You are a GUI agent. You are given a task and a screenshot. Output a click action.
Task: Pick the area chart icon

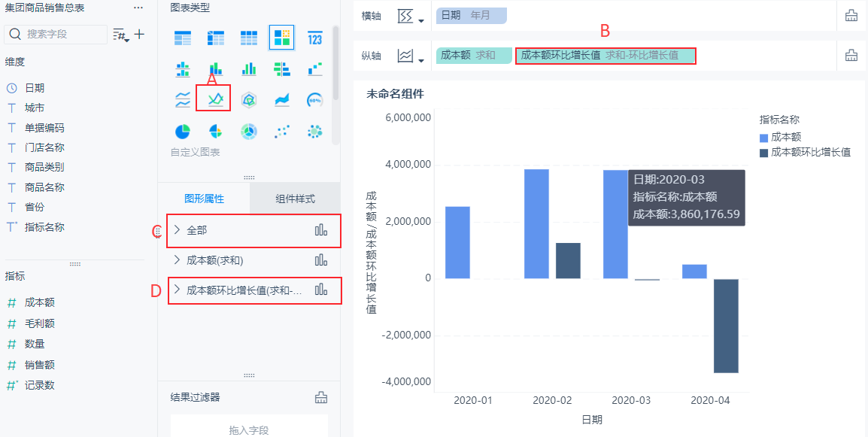[282, 100]
